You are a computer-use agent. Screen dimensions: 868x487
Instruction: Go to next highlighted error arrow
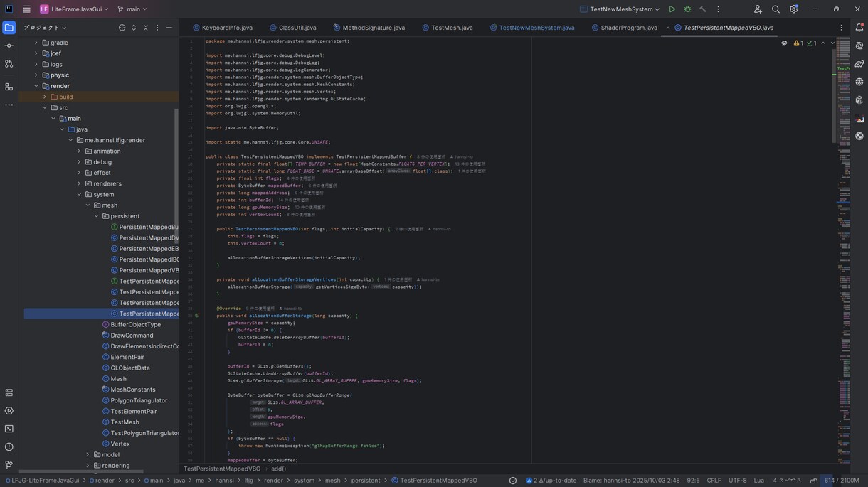832,43
